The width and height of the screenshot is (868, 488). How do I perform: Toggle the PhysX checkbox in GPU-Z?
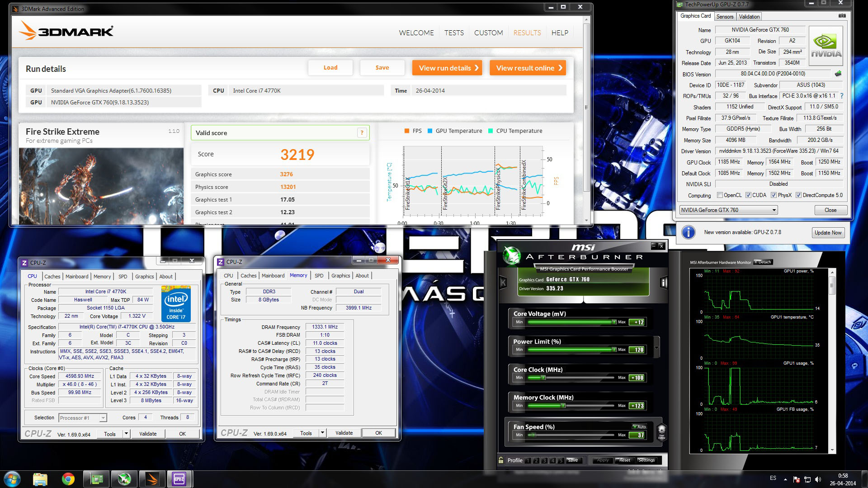tap(774, 195)
